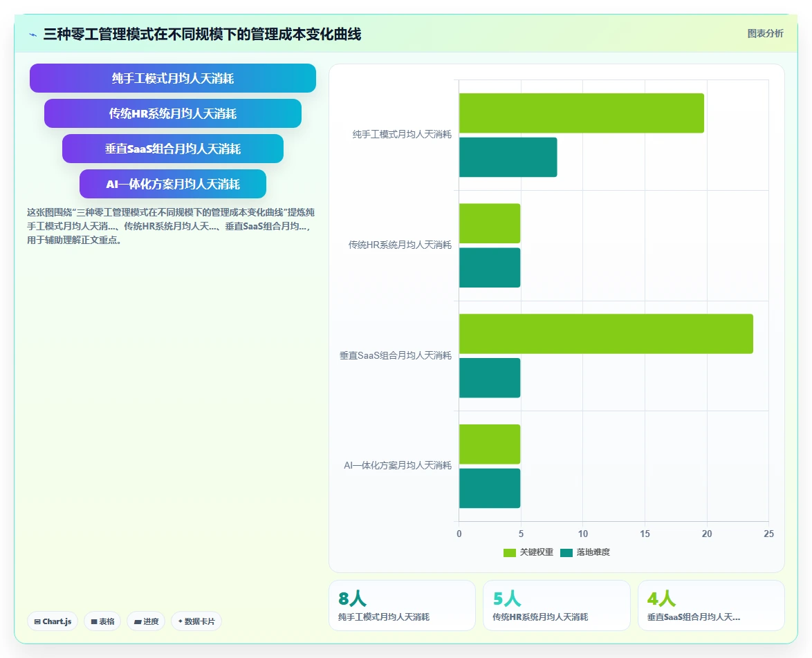
Task: Open the 8人 纯手工模式 data card
Action: [x=402, y=605]
